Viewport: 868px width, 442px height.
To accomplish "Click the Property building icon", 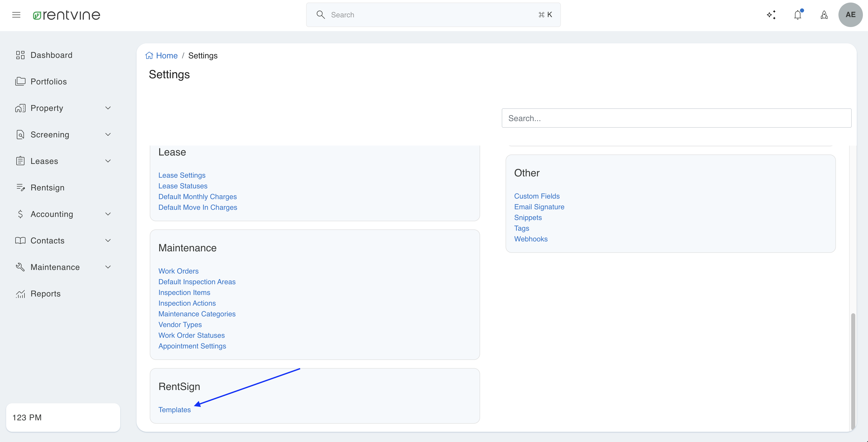I will tap(20, 108).
